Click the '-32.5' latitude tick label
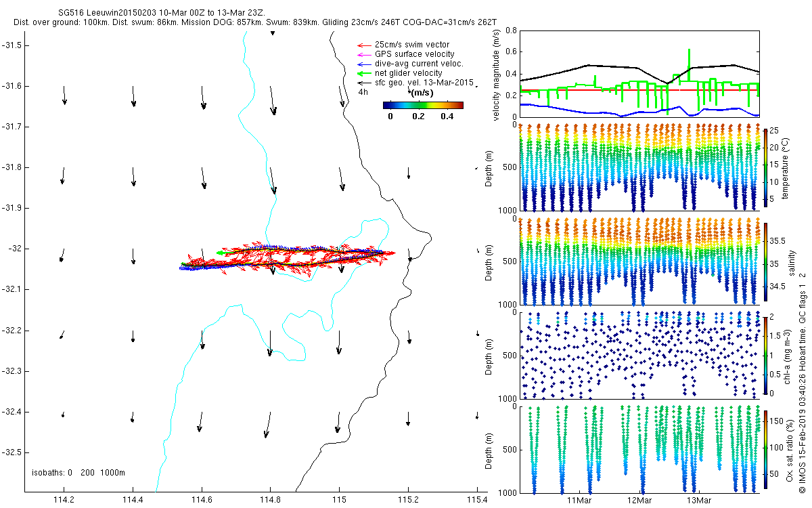Screen dimensions: 812x508 [x=11, y=452]
